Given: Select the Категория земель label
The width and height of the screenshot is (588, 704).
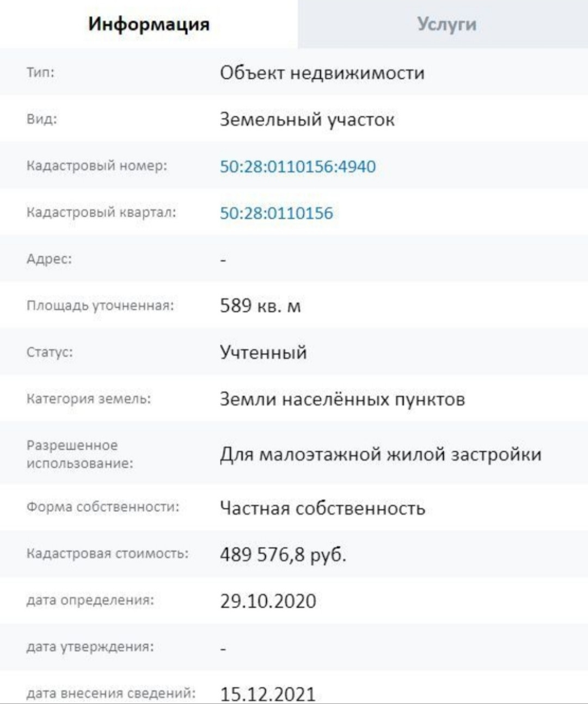Looking at the screenshot, I should click(89, 399).
